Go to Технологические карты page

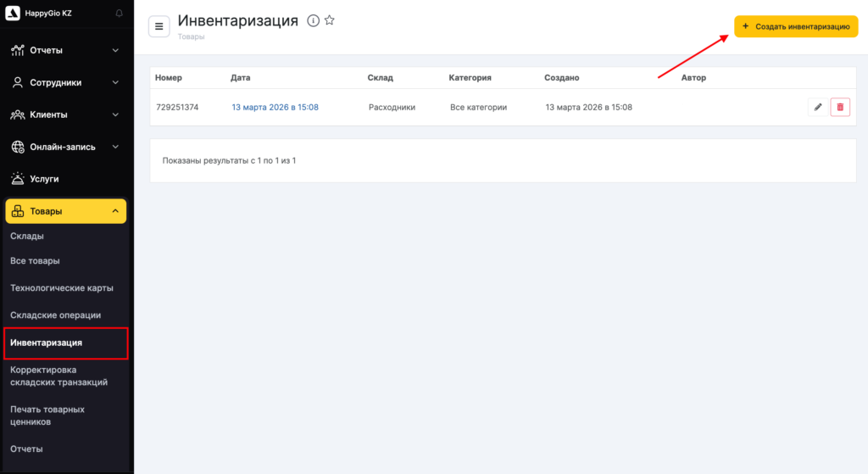tap(61, 288)
